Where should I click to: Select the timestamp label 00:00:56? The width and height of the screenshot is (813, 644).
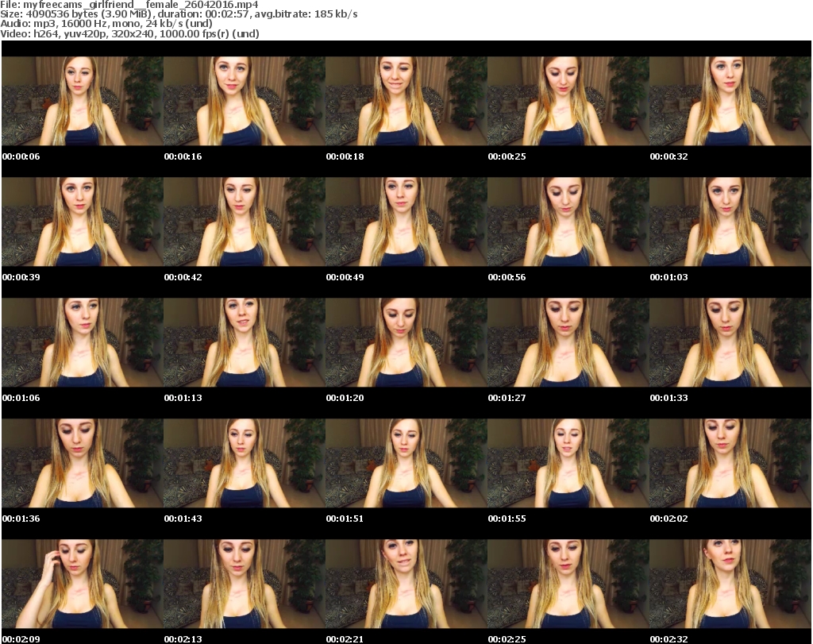click(x=507, y=277)
